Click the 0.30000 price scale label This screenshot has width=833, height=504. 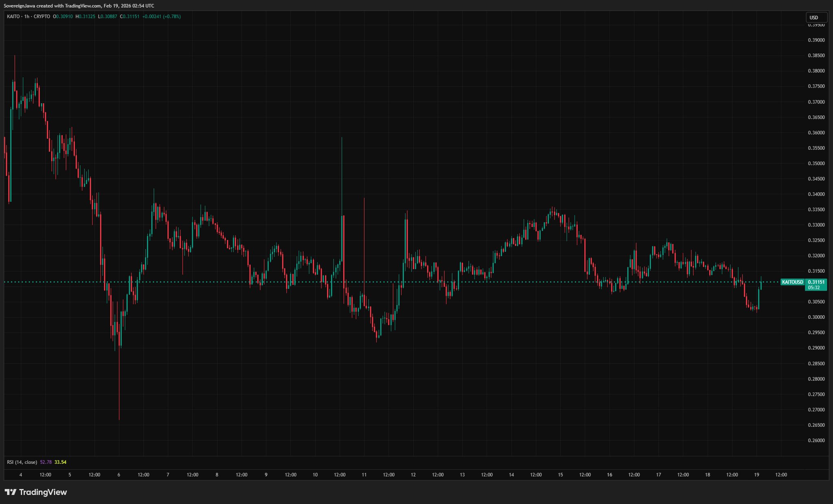(816, 317)
